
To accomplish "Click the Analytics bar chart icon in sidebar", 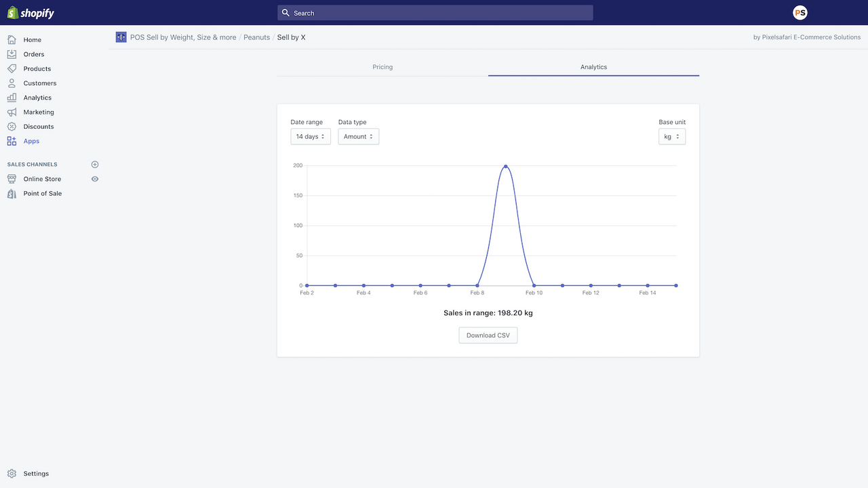I will tap(12, 98).
